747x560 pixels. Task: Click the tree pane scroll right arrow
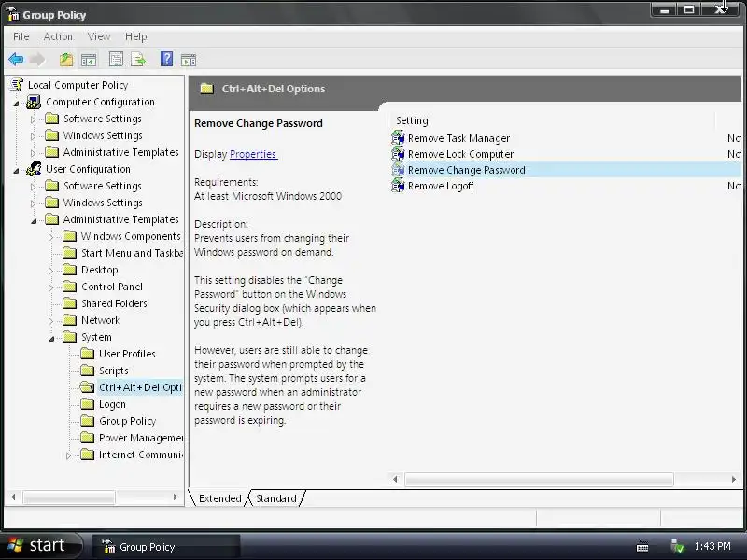click(176, 497)
